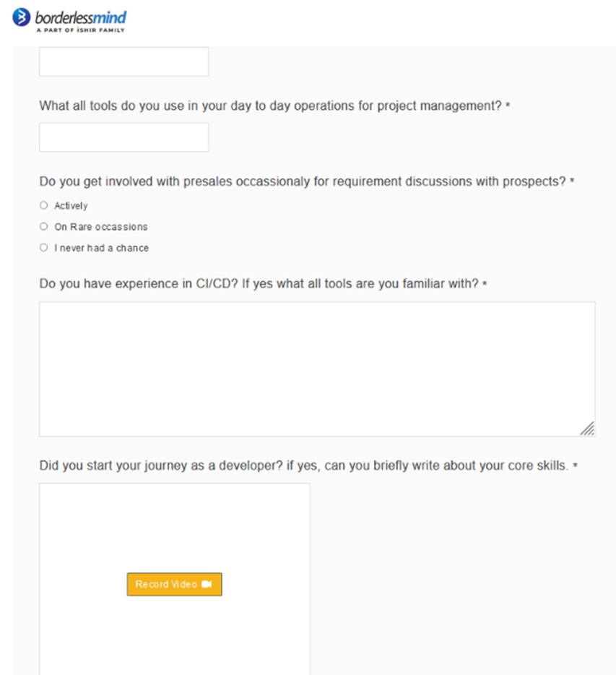The image size is (616, 675).
Task: Pick the 'I never had a chance' radio button
Action: click(44, 247)
